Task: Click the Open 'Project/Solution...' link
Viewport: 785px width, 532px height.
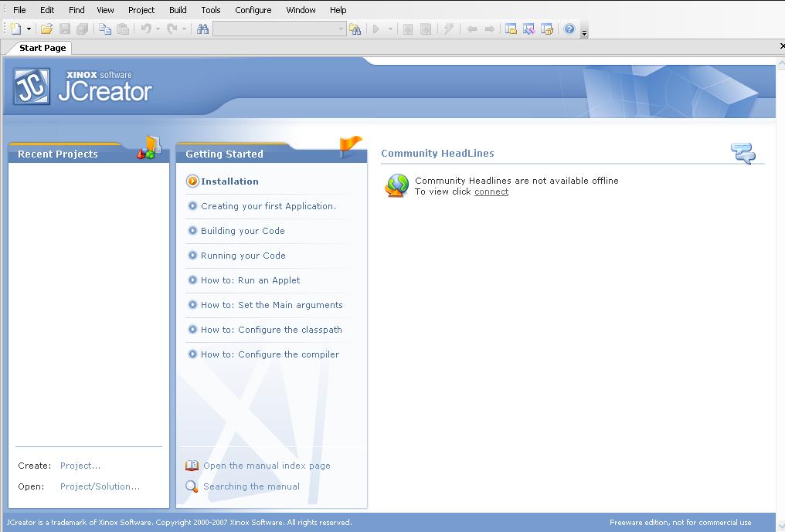Action: click(100, 486)
